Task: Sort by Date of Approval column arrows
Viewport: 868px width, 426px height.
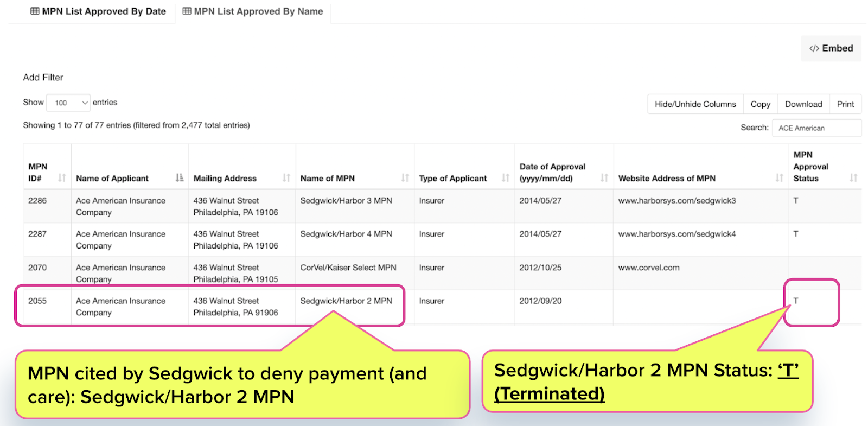Action: tap(604, 178)
